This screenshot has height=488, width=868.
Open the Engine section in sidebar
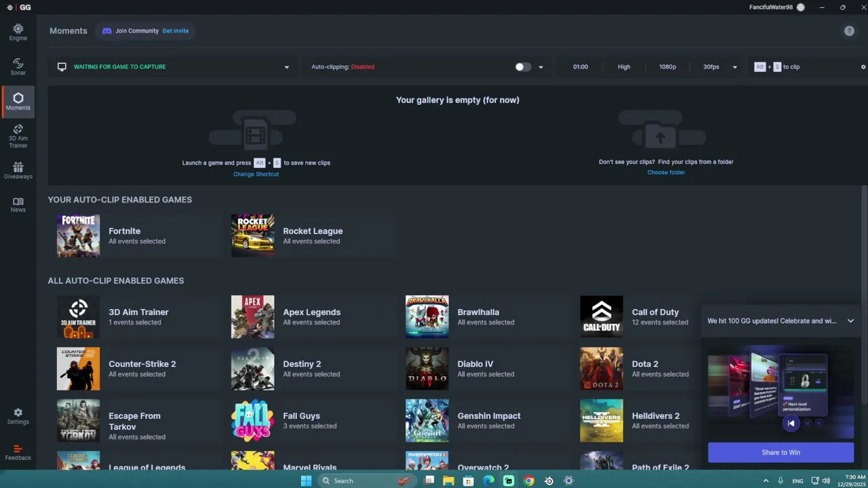(18, 32)
